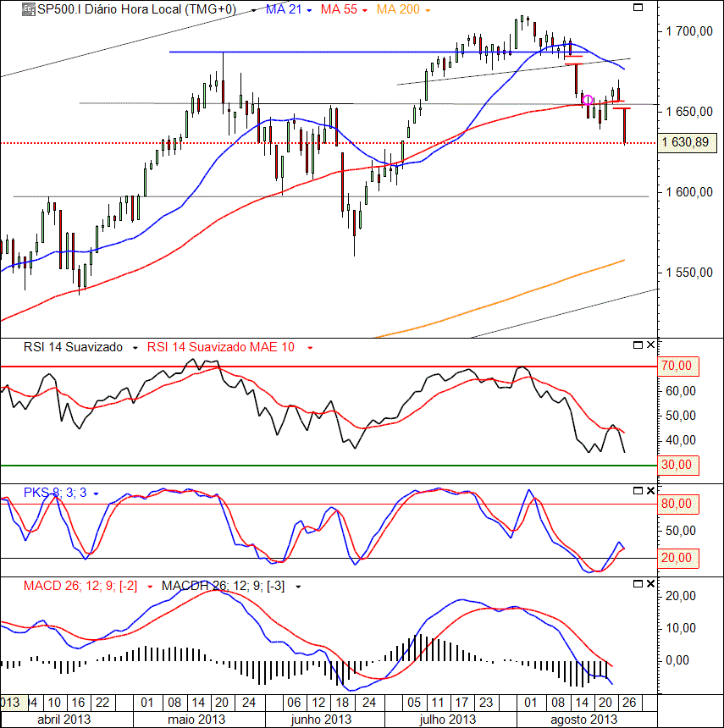
Task: Open the MA 21 indicator dropdown
Action: [x=309, y=10]
